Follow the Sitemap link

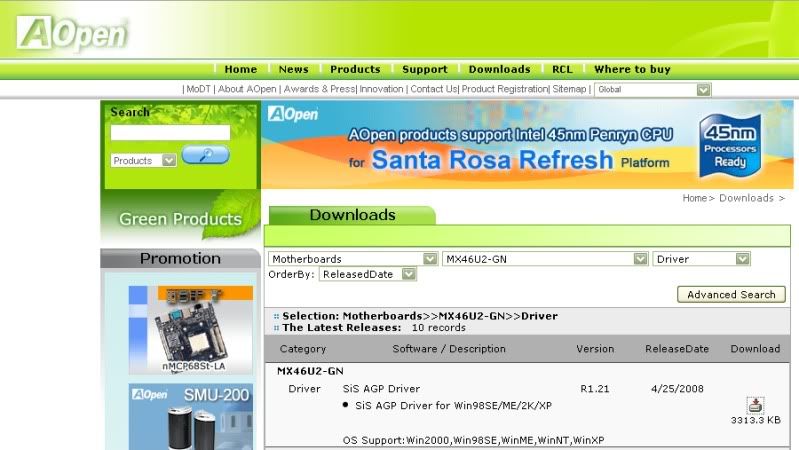click(569, 89)
